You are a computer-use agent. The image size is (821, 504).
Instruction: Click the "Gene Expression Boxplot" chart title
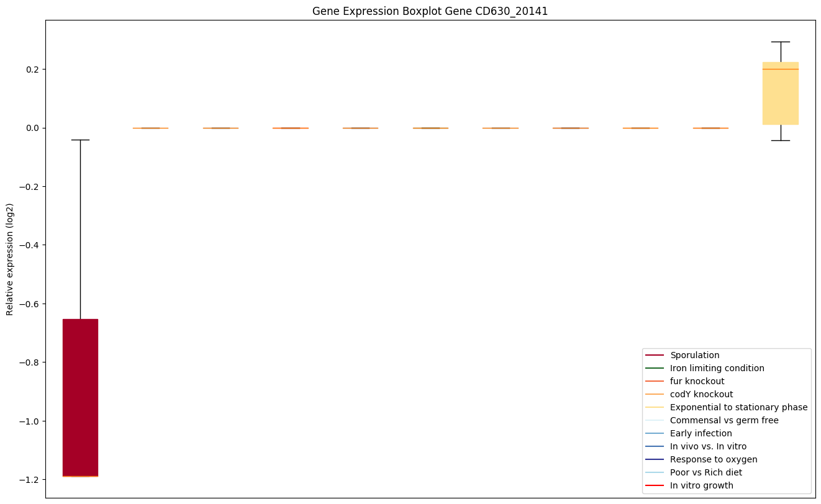pos(430,11)
